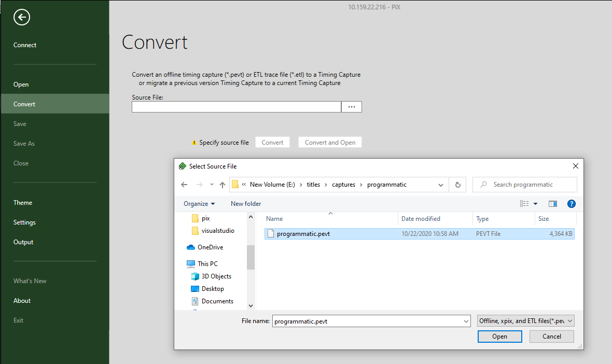Click the programmatic breadcrumb segment

(x=387, y=185)
